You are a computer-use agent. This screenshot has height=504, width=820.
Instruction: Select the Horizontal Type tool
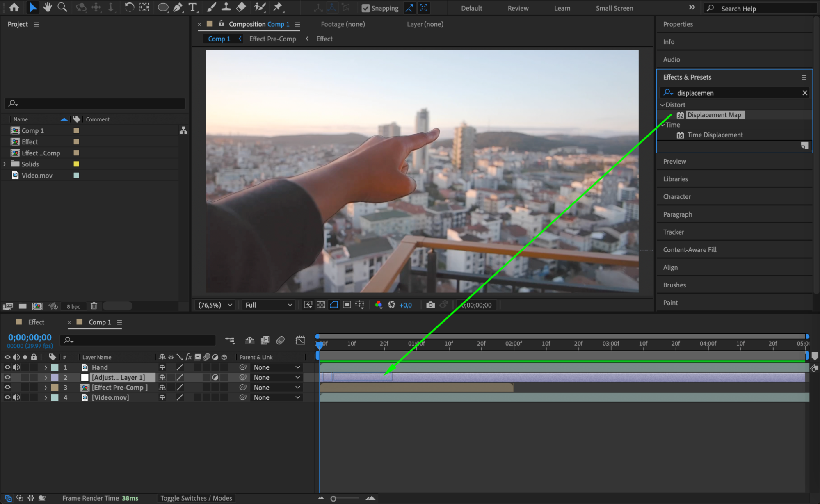coord(192,7)
